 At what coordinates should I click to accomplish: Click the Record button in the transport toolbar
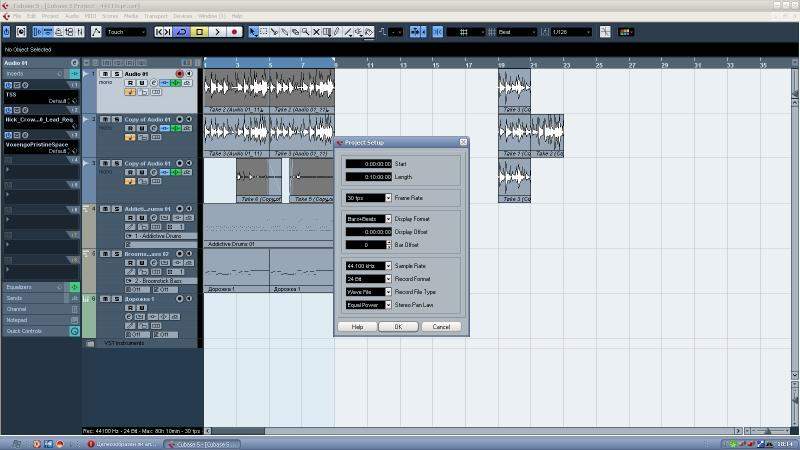pos(236,32)
